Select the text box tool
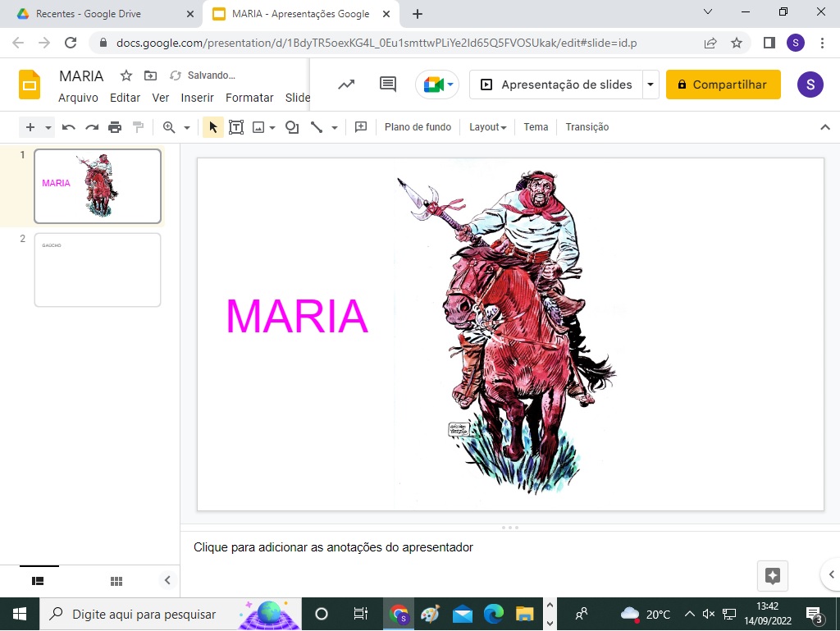 (x=236, y=127)
